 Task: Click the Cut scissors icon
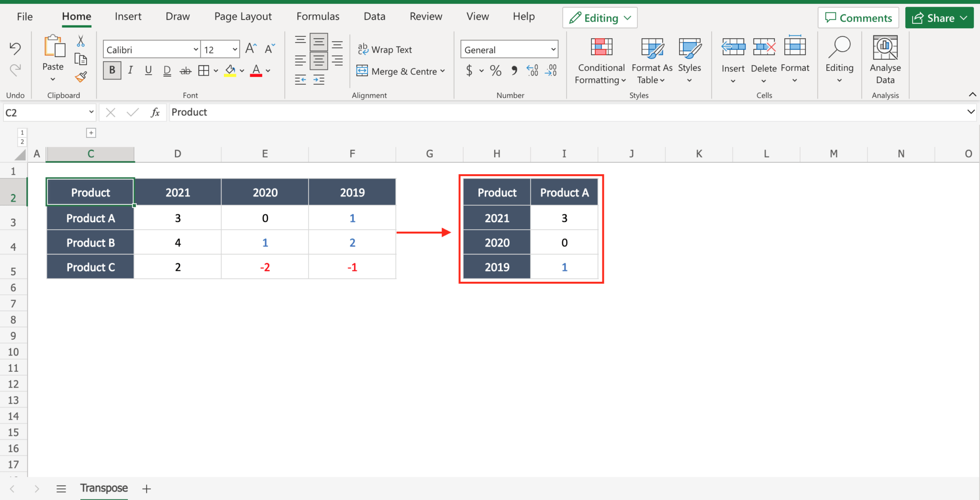pos(81,40)
